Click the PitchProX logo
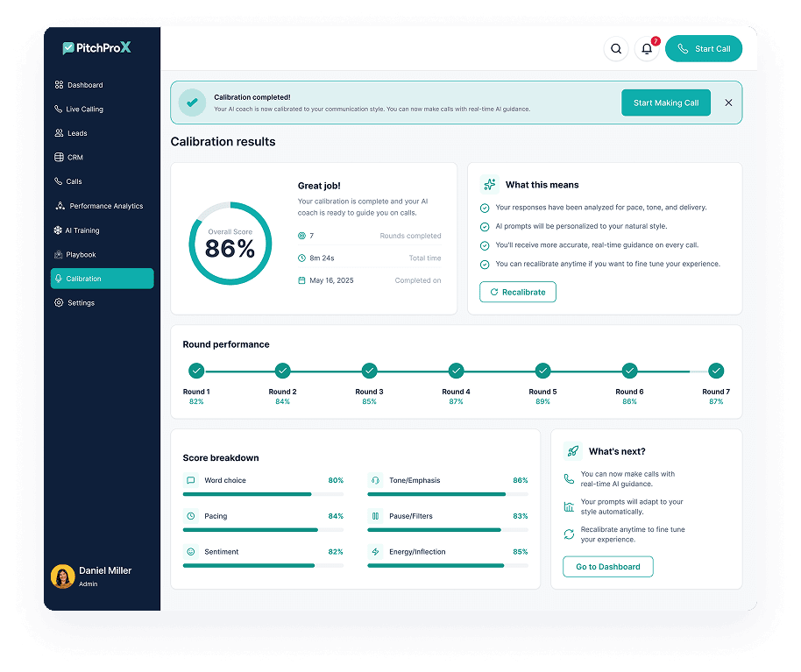Viewport: 801px width, 672px height. 96,48
